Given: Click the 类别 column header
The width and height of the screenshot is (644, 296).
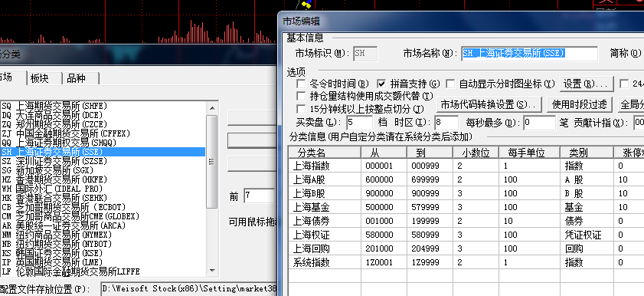Looking at the screenshot, I should pyautogui.click(x=587, y=153).
